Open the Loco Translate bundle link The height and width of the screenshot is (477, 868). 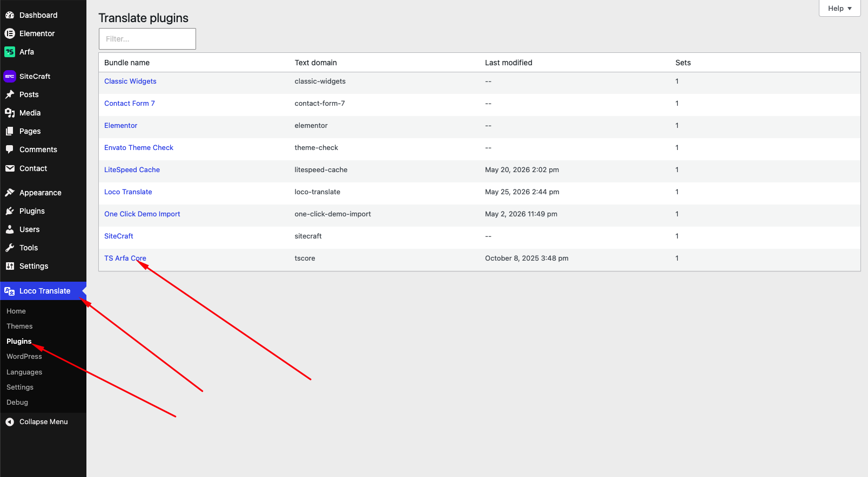[x=128, y=192]
